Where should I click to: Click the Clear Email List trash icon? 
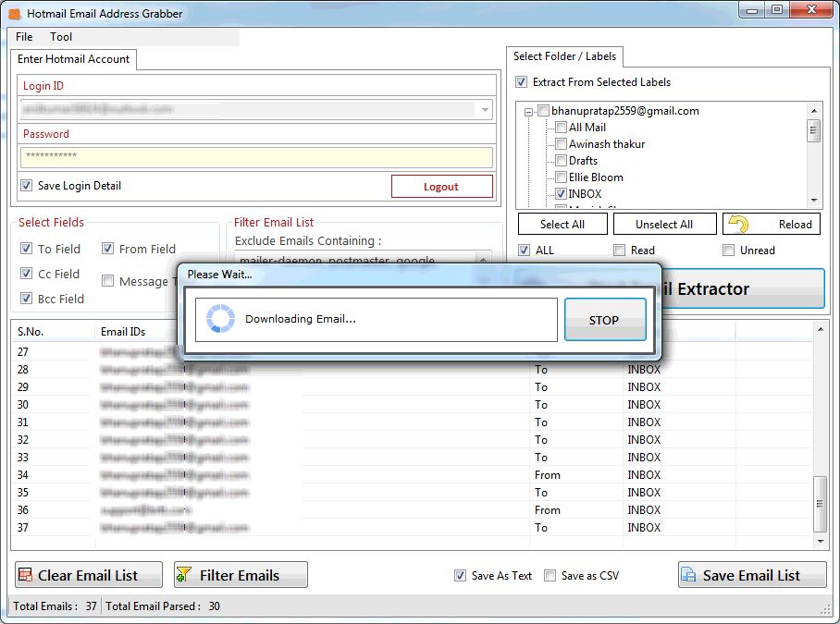[25, 575]
